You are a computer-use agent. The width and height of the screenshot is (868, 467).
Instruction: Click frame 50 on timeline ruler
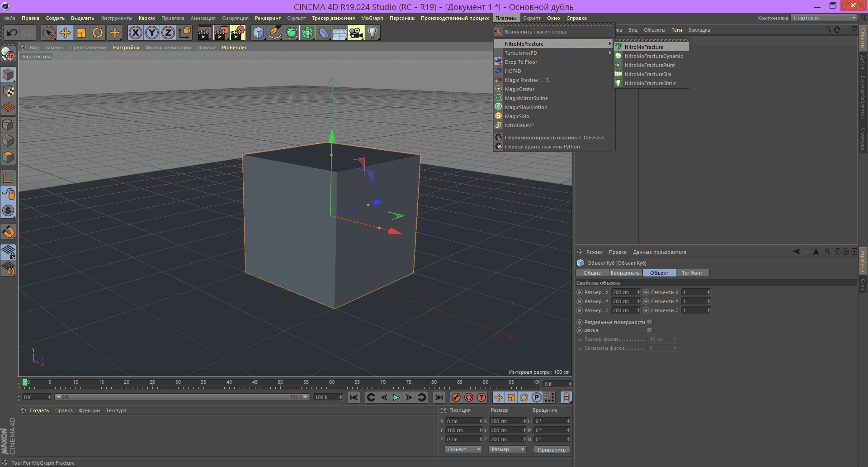point(280,382)
